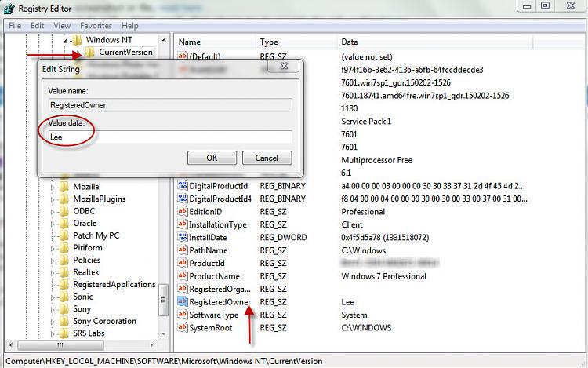Click the Patch My PC folder icon
The height and width of the screenshot is (368, 588).
(64, 235)
